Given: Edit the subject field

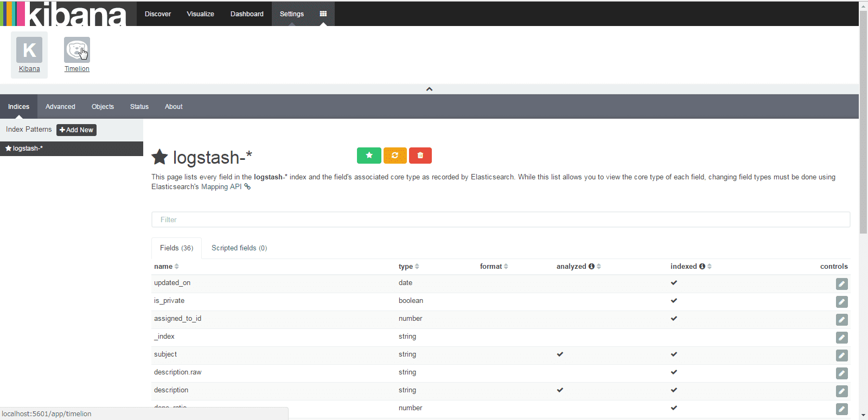Looking at the screenshot, I should click(842, 356).
